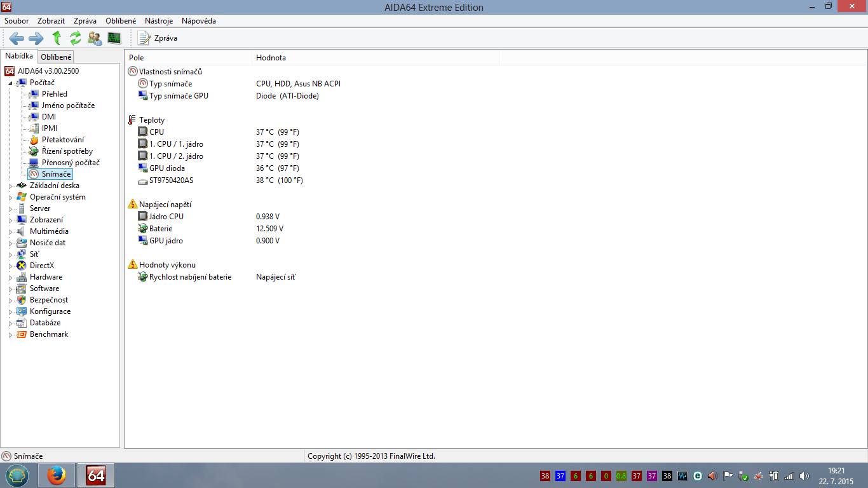Screen dimensions: 868x488
Task: Click the black 38 tray temperature icon
Action: pos(667,476)
